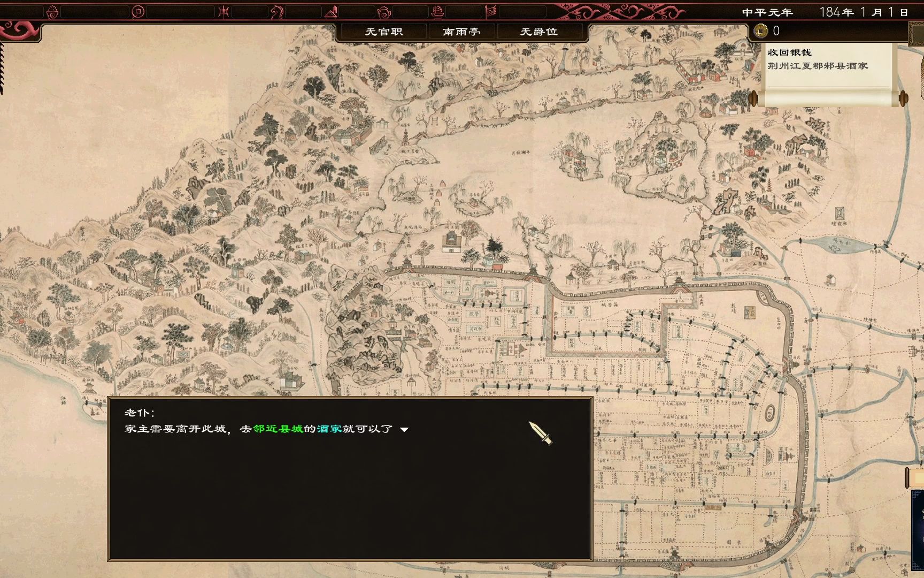Image resolution: width=924 pixels, height=578 pixels.
Task: Click the triangular building materials icon
Action: [x=331, y=12]
